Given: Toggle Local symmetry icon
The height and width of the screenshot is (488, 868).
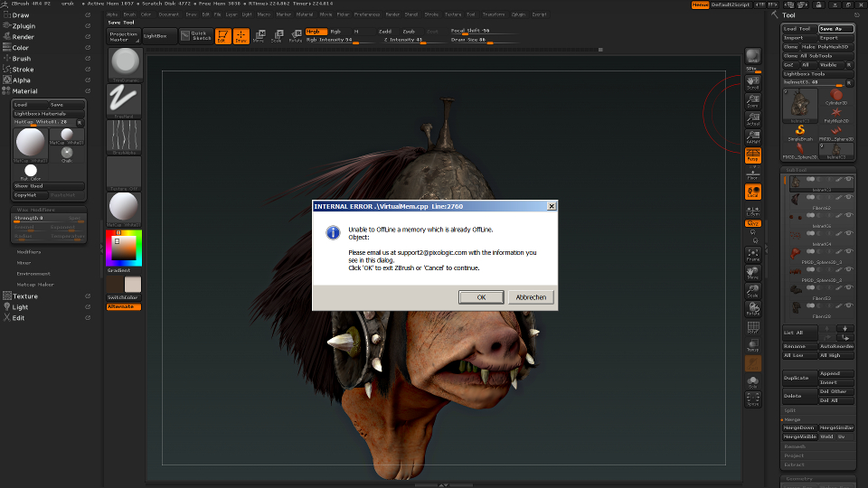Looking at the screenshot, I should pyautogui.click(x=753, y=192).
